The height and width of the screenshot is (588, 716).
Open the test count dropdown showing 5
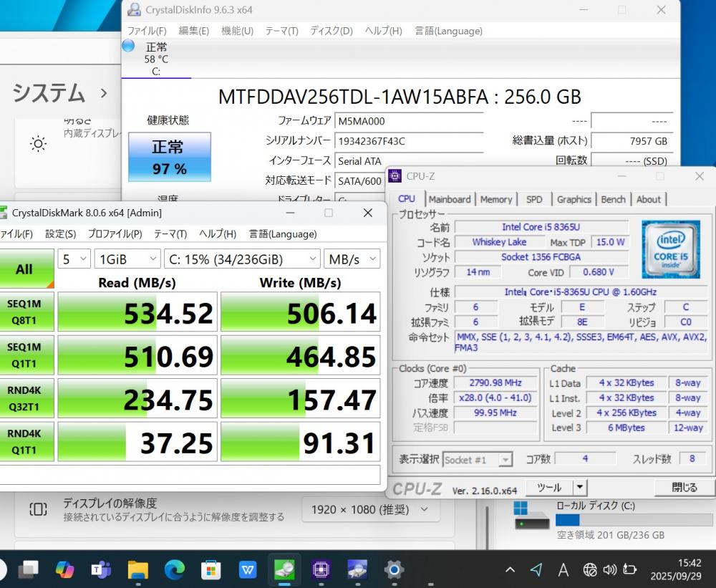pyautogui.click(x=74, y=259)
